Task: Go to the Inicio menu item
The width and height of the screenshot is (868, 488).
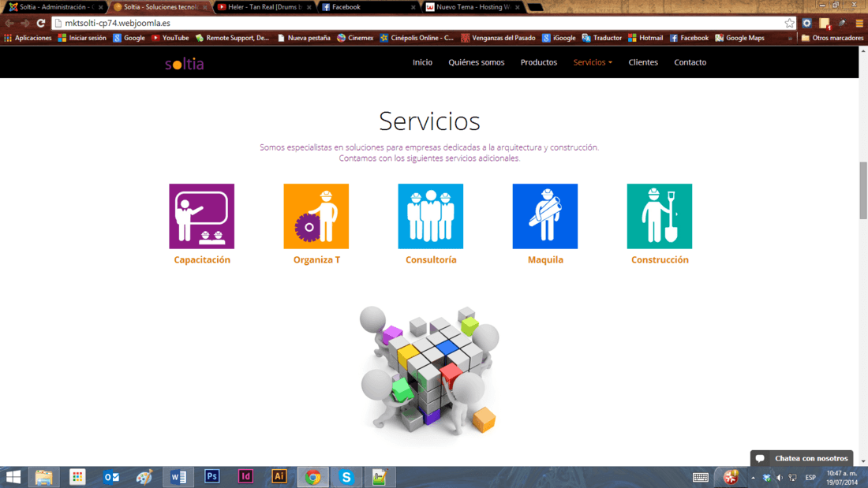Action: [x=422, y=62]
